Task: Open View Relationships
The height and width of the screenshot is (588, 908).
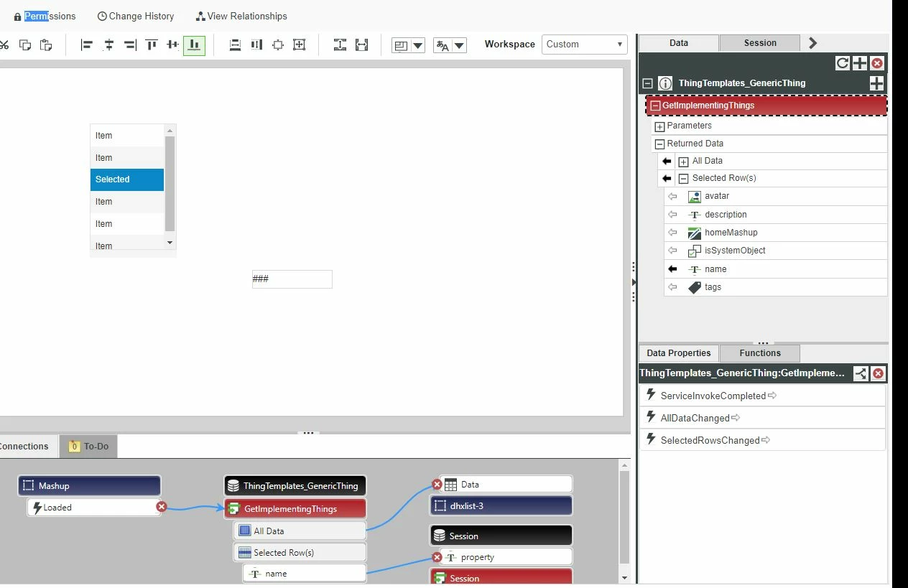Action: (x=241, y=16)
